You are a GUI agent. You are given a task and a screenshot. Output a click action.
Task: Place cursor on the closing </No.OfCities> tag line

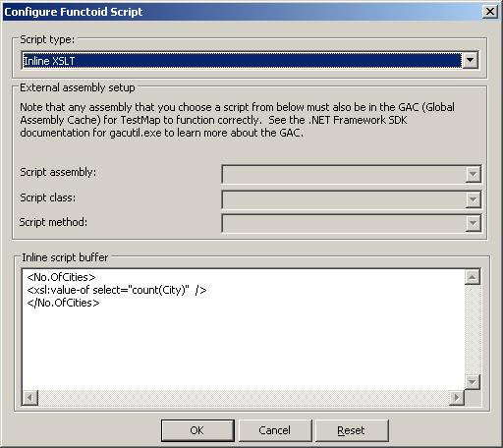click(63, 303)
